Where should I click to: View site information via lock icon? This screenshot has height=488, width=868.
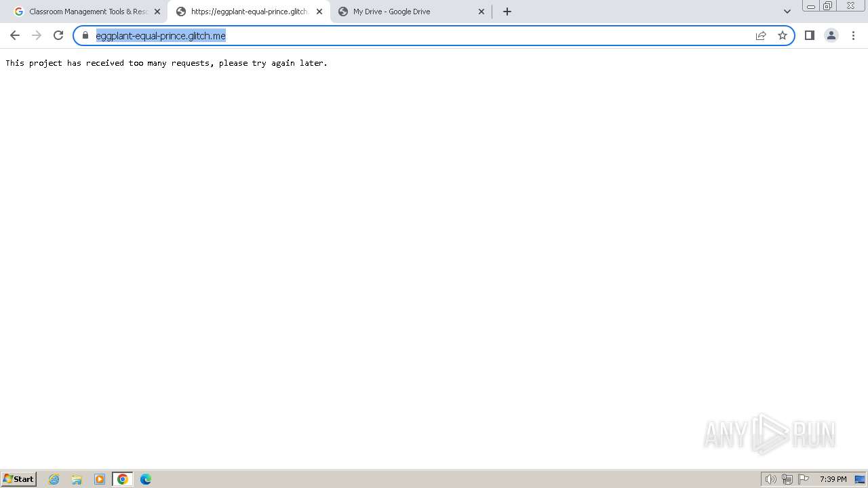point(85,35)
